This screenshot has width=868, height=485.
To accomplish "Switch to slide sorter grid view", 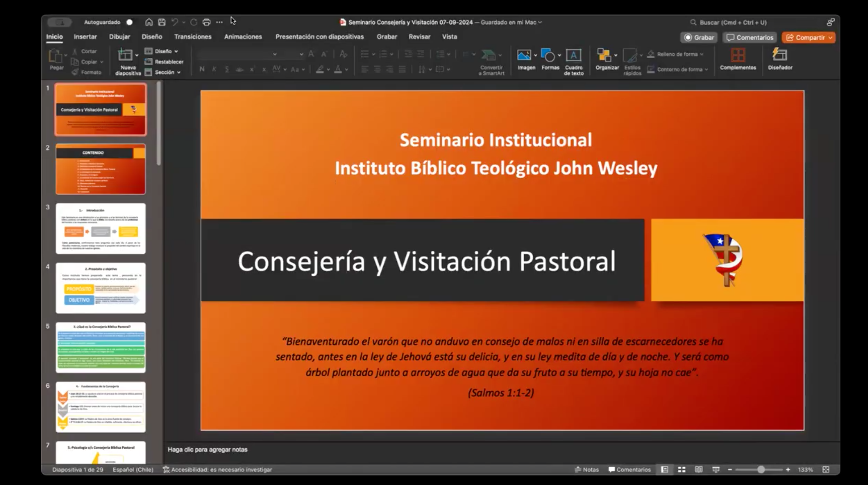I will click(682, 470).
